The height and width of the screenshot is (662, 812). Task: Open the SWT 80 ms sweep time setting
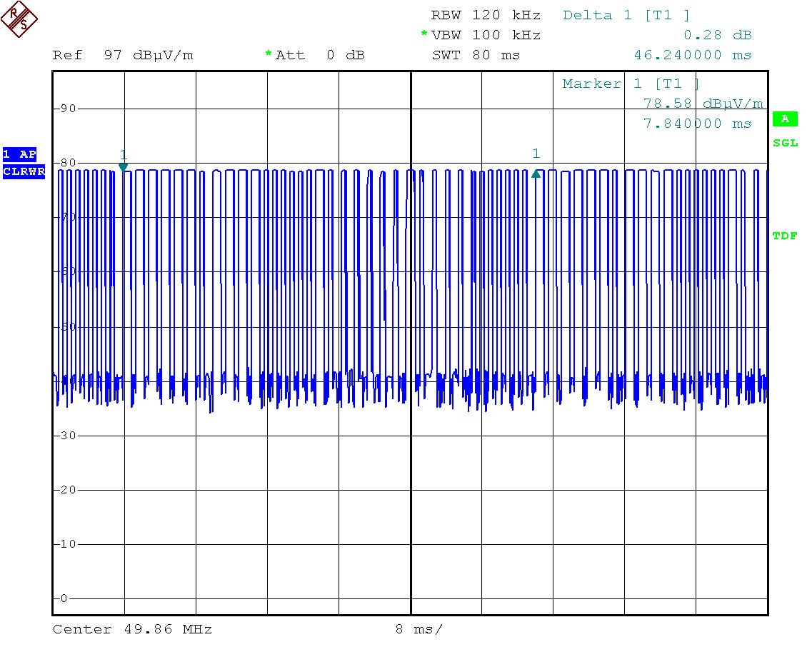click(476, 55)
